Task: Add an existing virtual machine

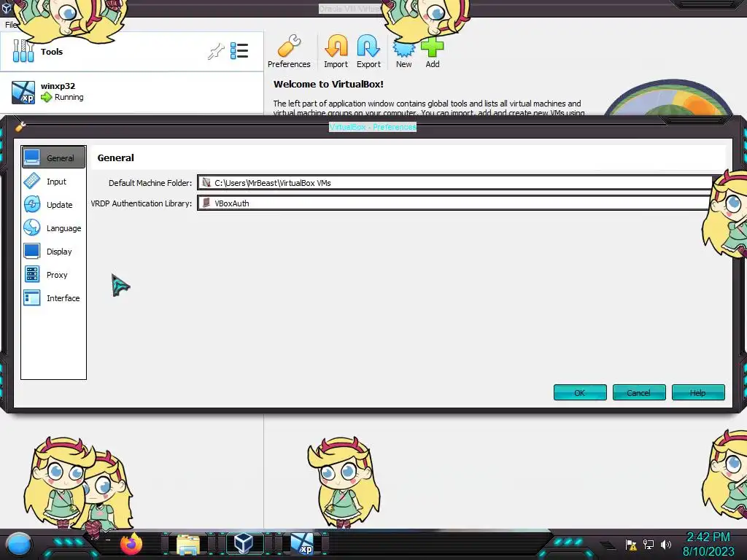Action: (432, 52)
